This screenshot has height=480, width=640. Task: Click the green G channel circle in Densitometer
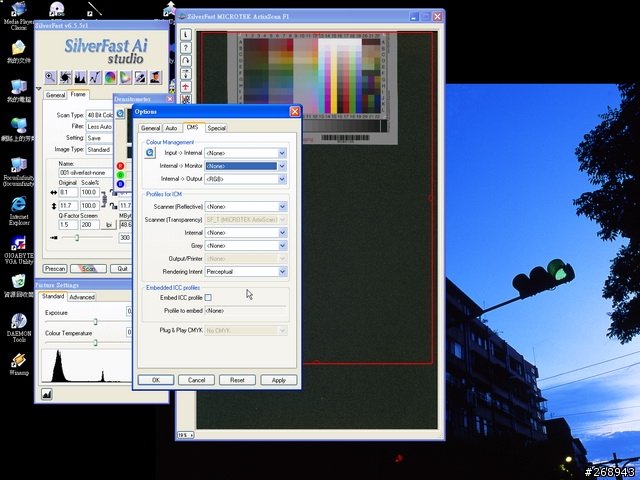coord(120,175)
